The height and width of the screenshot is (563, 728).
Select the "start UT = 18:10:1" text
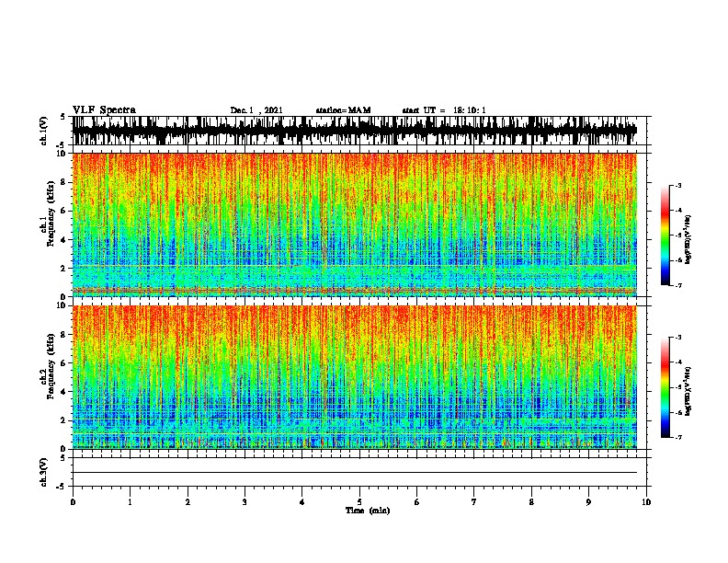click(x=444, y=110)
